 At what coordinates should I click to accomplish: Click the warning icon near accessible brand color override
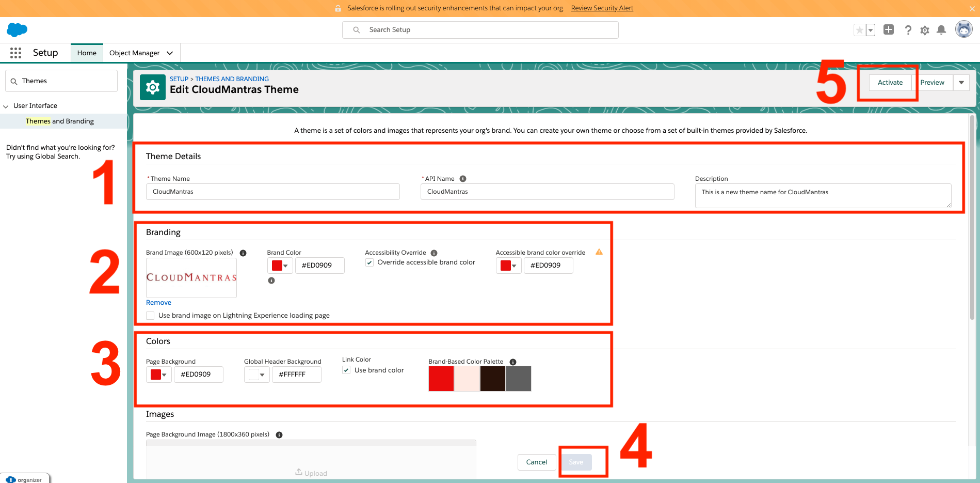click(599, 252)
